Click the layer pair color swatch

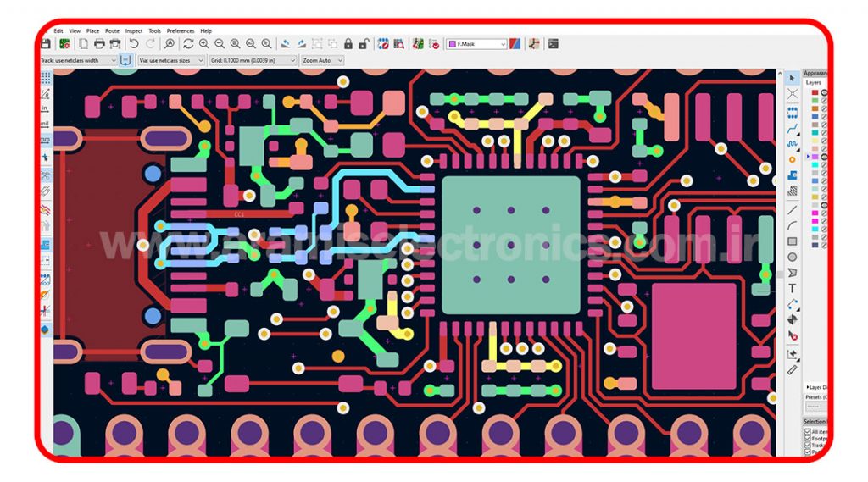515,44
